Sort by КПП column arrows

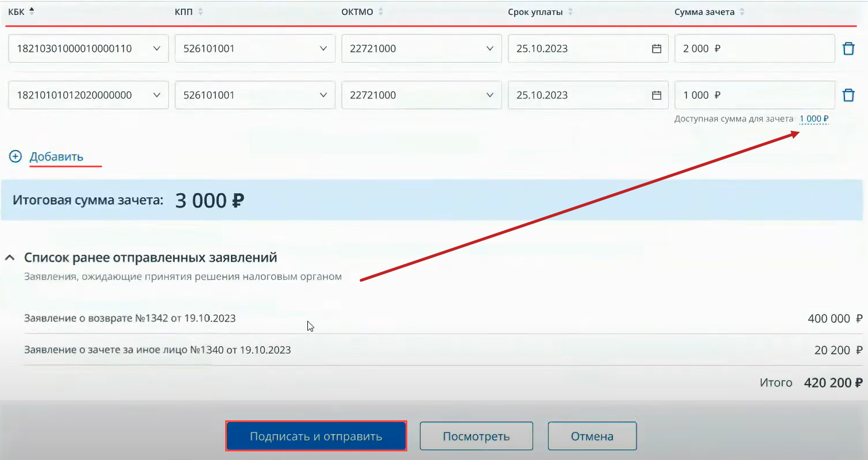[x=200, y=12]
